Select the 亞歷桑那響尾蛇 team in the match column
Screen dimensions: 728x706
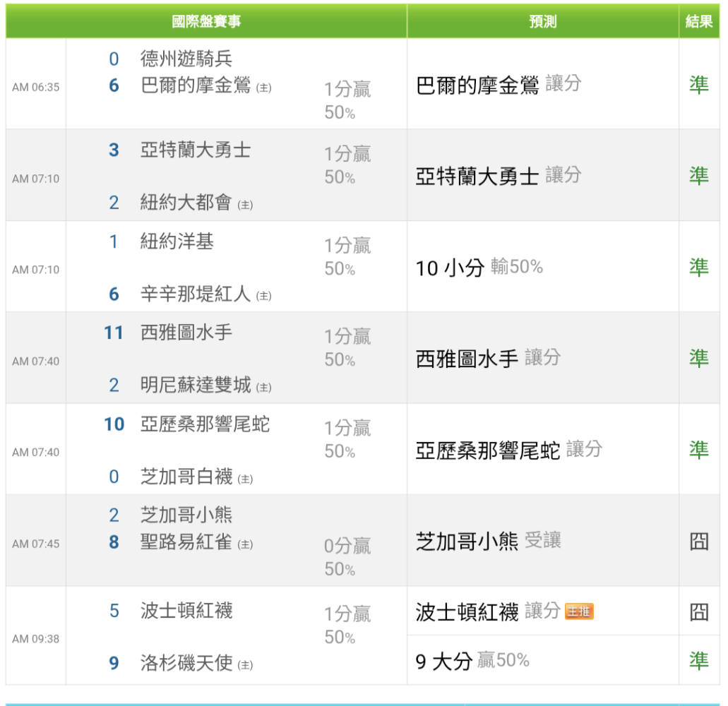click(205, 424)
